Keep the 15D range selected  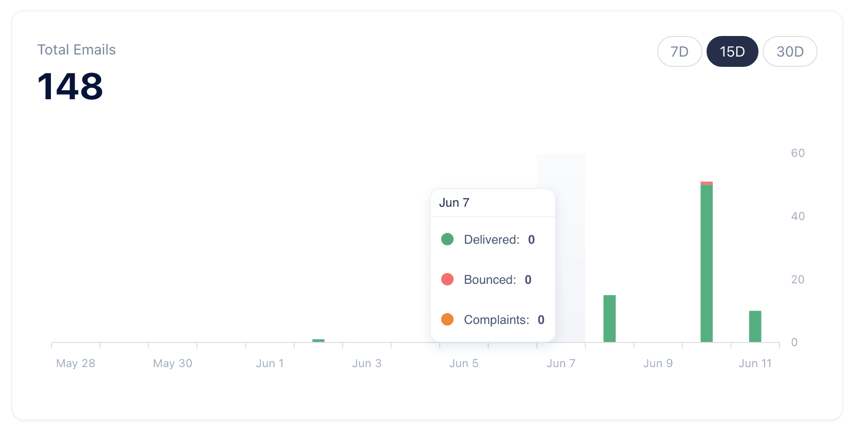[x=732, y=51]
